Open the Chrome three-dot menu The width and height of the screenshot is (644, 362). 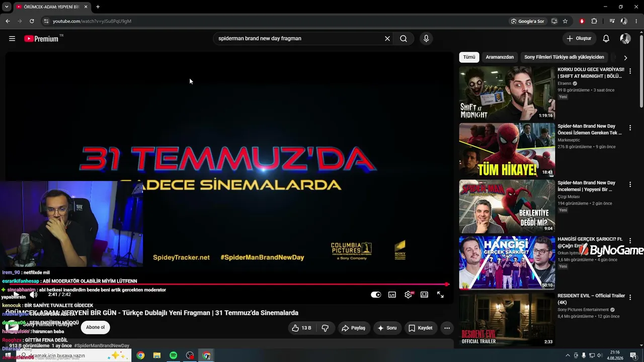[x=636, y=21]
